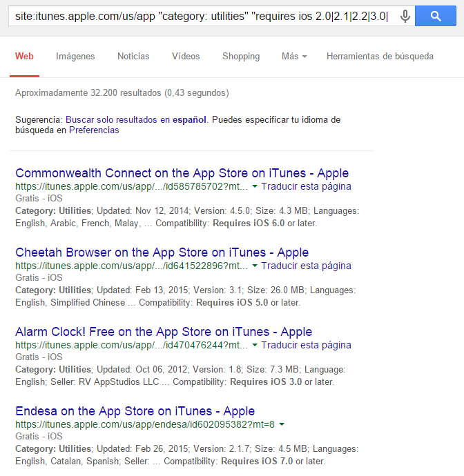
Task: Expand the Más dropdown menu
Action: (294, 56)
